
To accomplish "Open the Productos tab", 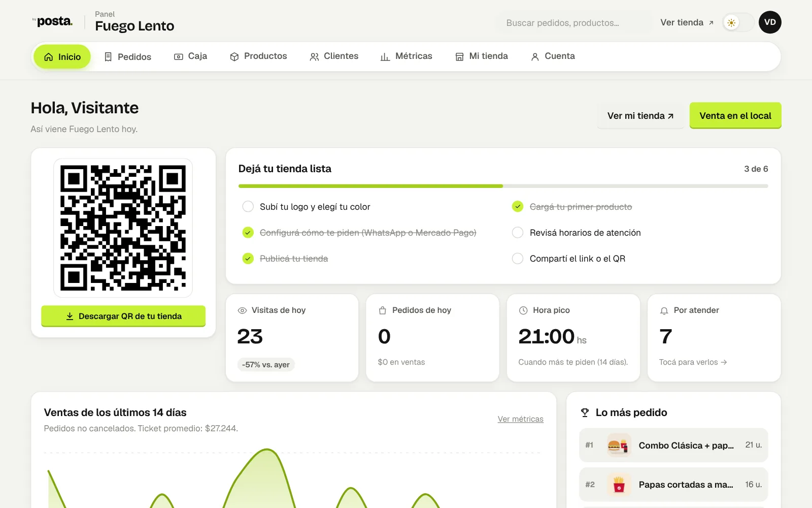I will pyautogui.click(x=258, y=56).
